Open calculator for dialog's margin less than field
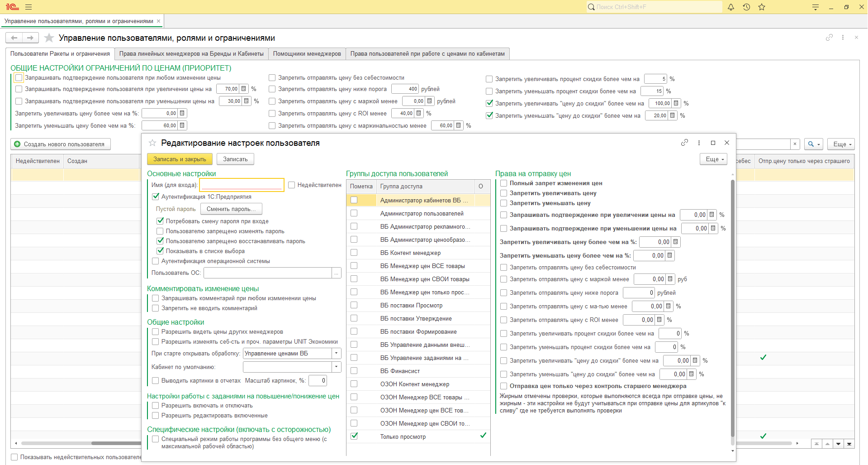The height and width of the screenshot is (465, 868). pyautogui.click(x=670, y=279)
